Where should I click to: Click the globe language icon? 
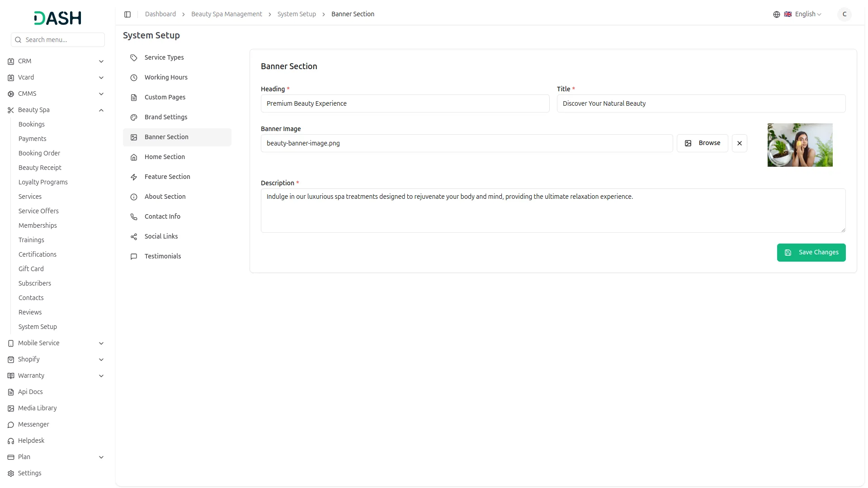[x=776, y=14]
